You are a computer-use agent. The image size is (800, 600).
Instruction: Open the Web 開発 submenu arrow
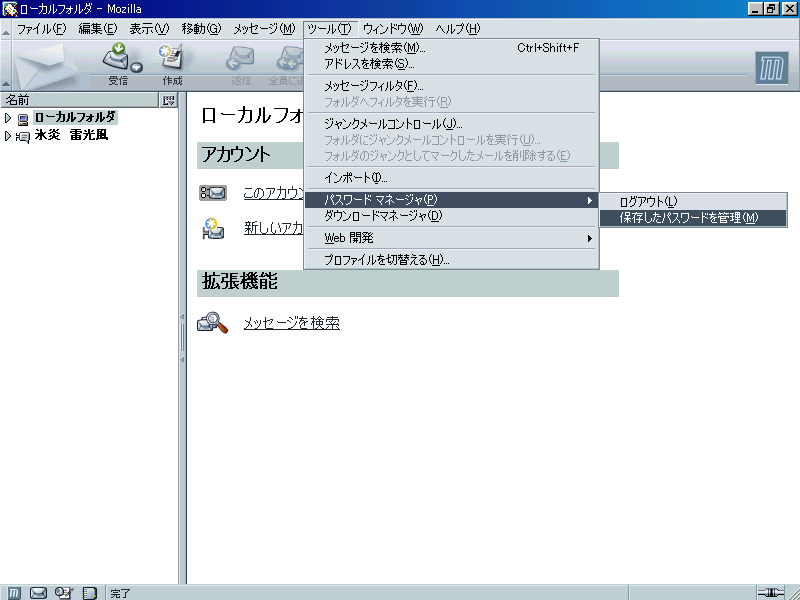[x=590, y=238]
